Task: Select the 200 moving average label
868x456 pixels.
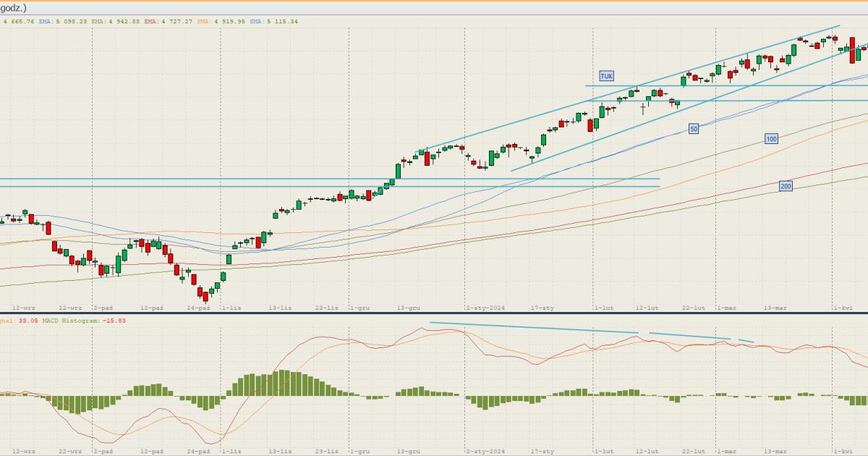Action: pyautogui.click(x=786, y=187)
